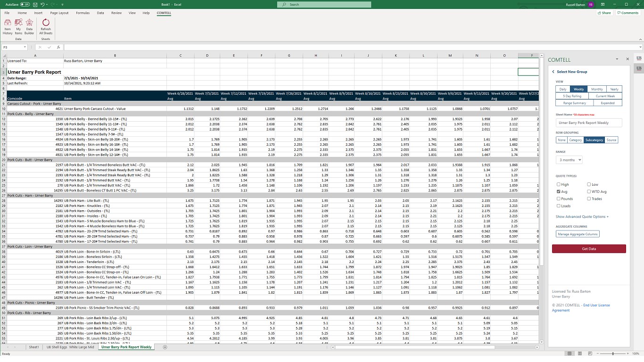Toggle the AutoSave switch

25,4
